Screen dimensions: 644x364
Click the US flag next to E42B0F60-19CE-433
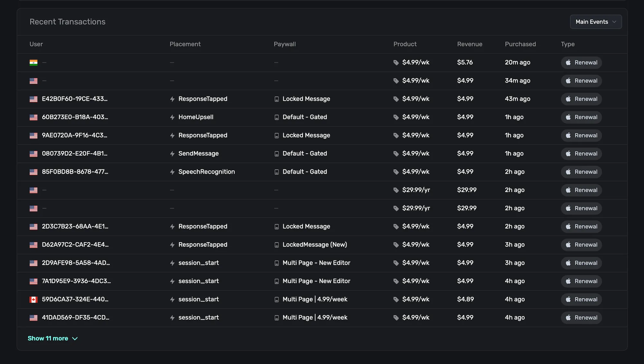tap(33, 99)
